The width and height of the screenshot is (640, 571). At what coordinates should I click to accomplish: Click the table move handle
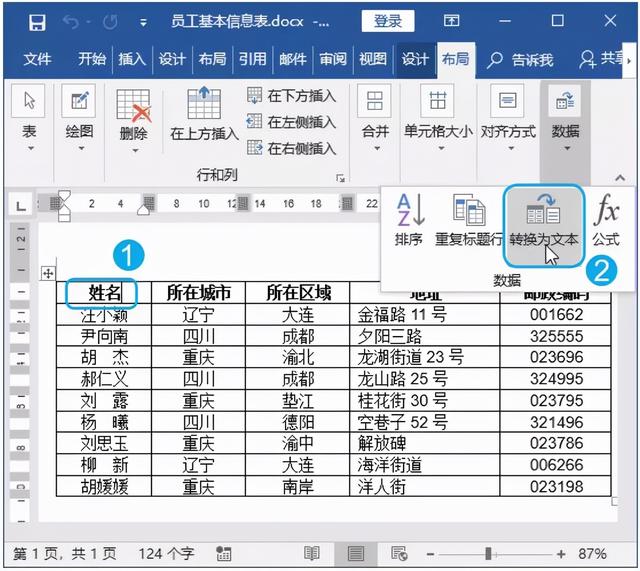point(48,273)
